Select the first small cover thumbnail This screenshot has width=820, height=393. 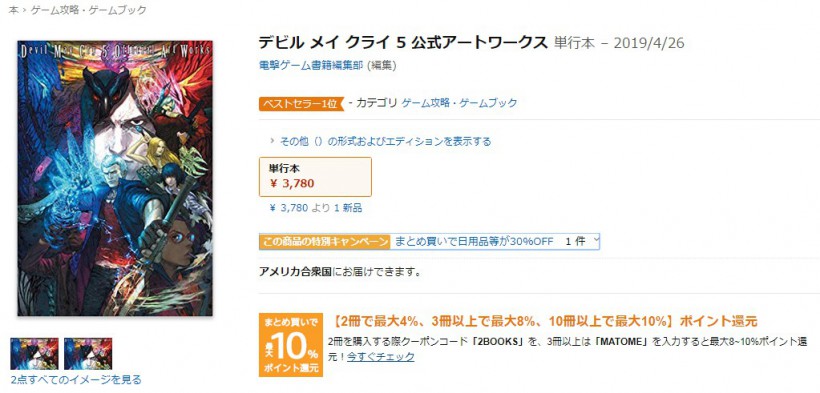(35, 354)
